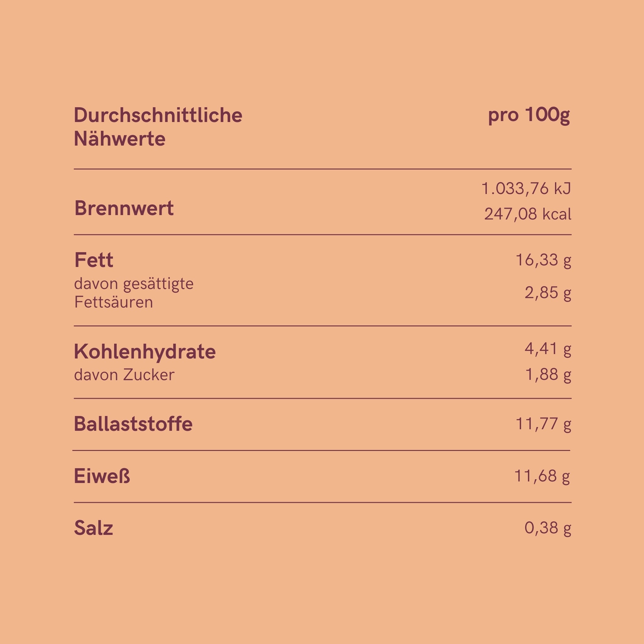
Task: Select the 1.033,76 kJ energy value
Action: pos(526,189)
